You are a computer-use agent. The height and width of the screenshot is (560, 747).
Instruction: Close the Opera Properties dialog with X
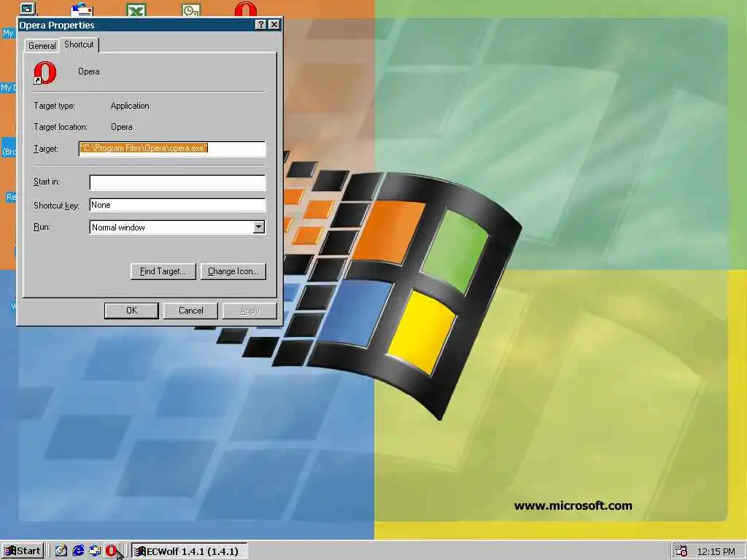pos(274,25)
